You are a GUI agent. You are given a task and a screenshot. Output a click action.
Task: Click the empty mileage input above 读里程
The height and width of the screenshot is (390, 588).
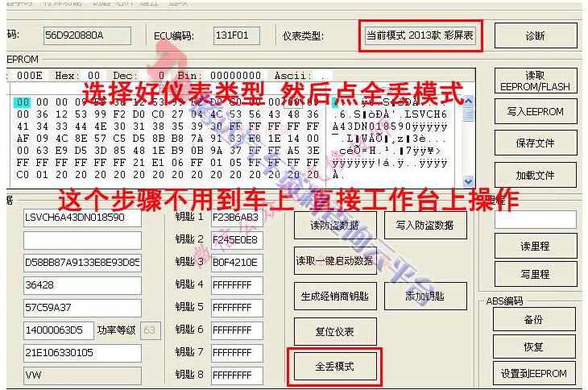tap(536, 219)
